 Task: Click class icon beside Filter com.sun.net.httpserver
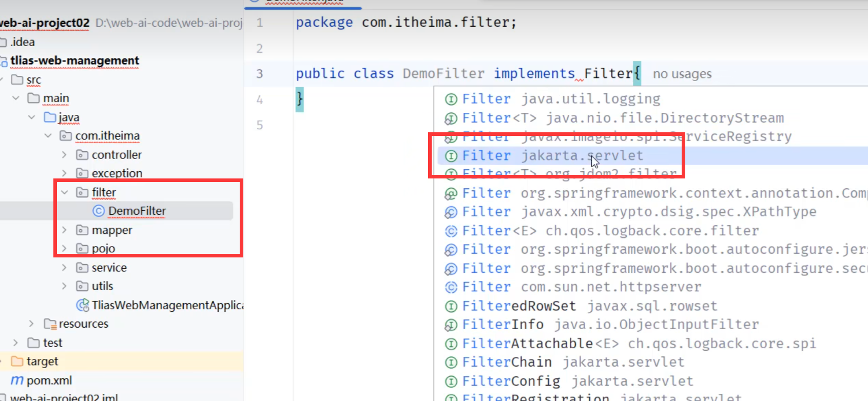click(451, 287)
